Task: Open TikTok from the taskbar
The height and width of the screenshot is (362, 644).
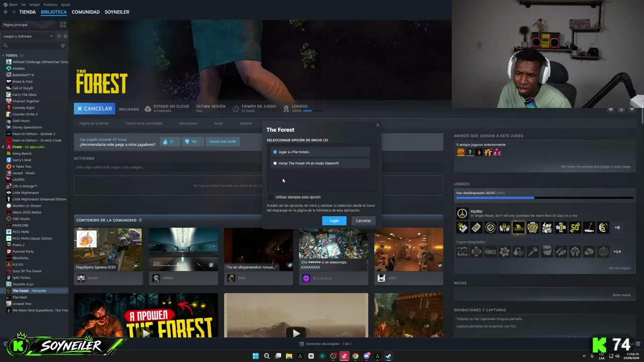Action: pos(344,356)
